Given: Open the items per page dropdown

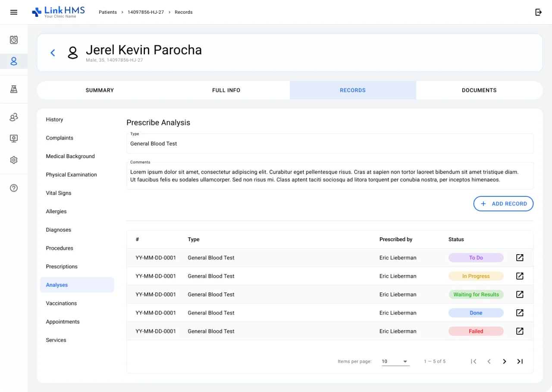Looking at the screenshot, I should (395, 361).
